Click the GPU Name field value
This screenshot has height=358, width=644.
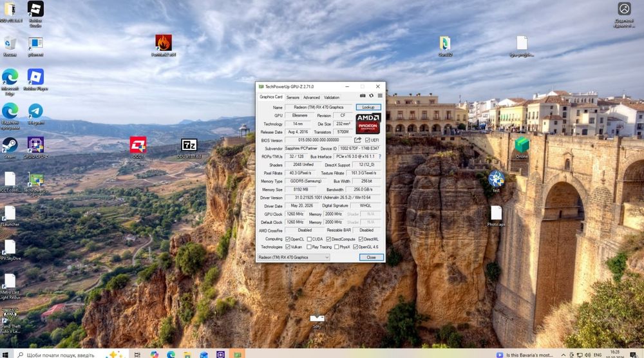(319, 107)
